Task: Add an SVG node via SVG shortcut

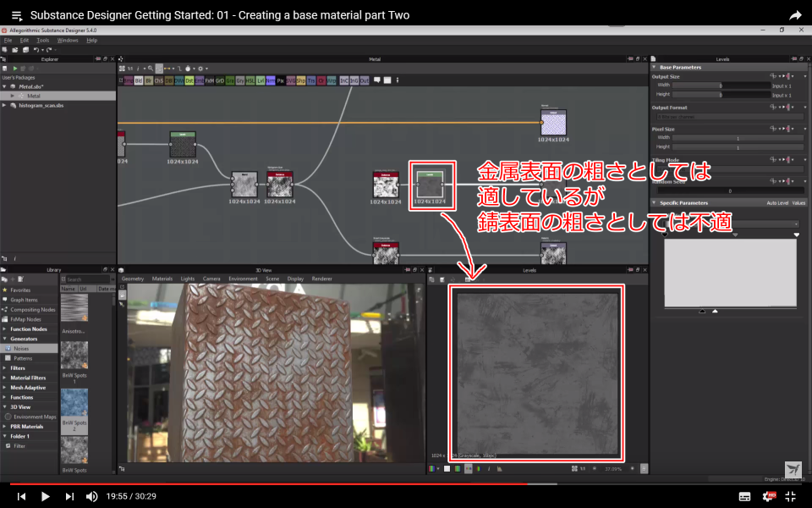Action: tap(290, 81)
